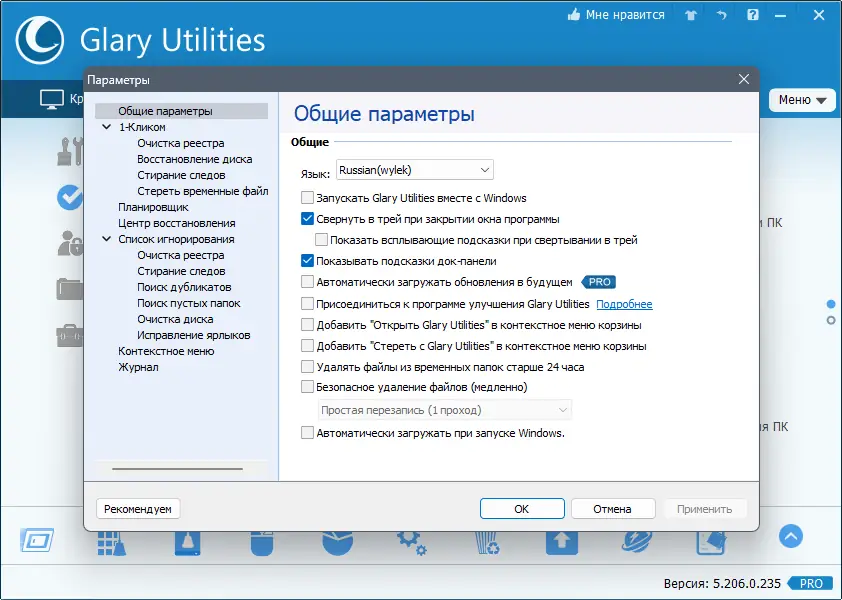Click the gray folder icon in main window

[x=70, y=289]
